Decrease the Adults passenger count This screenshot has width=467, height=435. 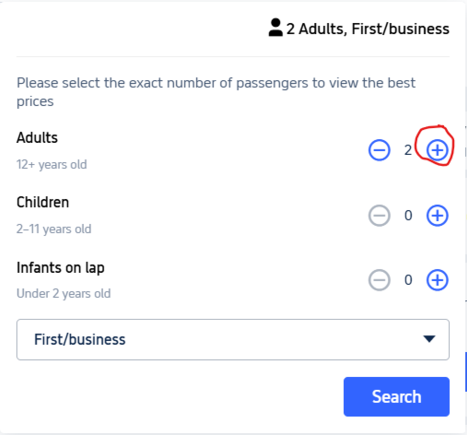tap(379, 150)
